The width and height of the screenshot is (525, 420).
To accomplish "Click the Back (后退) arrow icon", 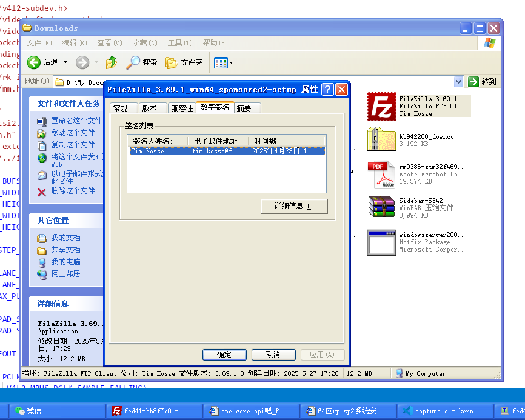I will (x=34, y=62).
